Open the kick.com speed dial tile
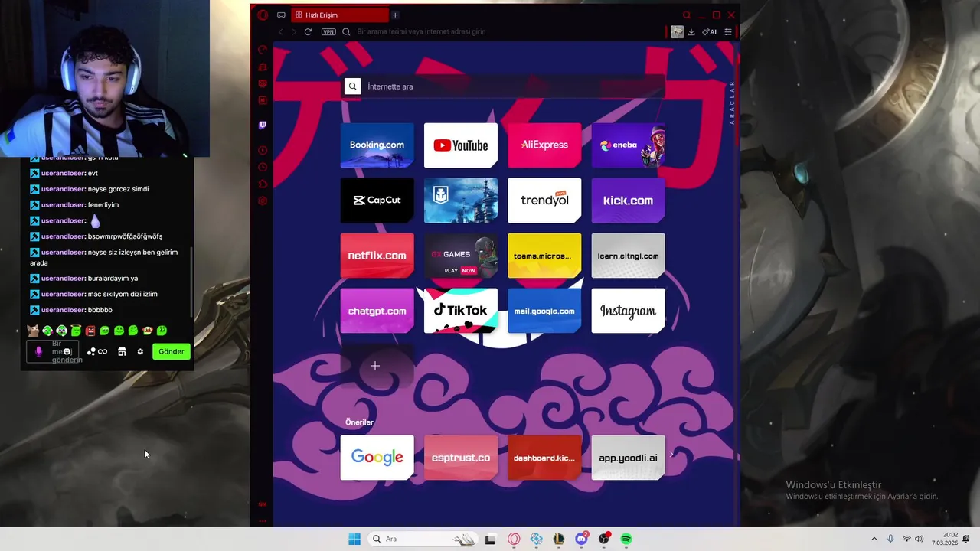The height and width of the screenshot is (551, 980). [628, 201]
